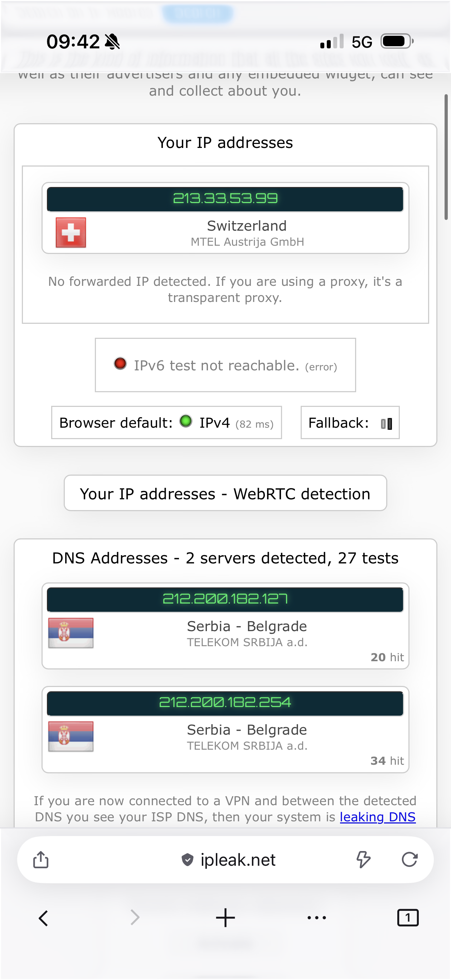This screenshot has height=980, width=451.
Task: Tap the shield icon beside ipleak.net
Action: tap(188, 860)
